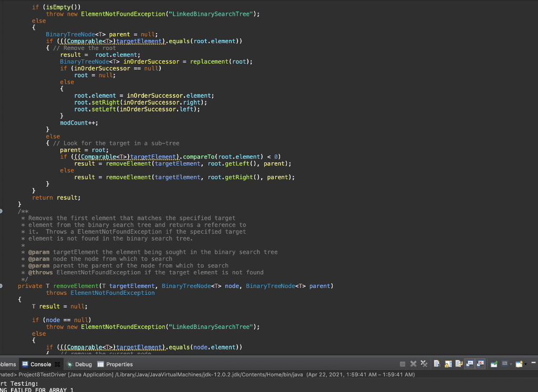This screenshot has width=538, height=392.
Task: Toggle Word Wrap icon in Console toolbar
Action: 459,364
